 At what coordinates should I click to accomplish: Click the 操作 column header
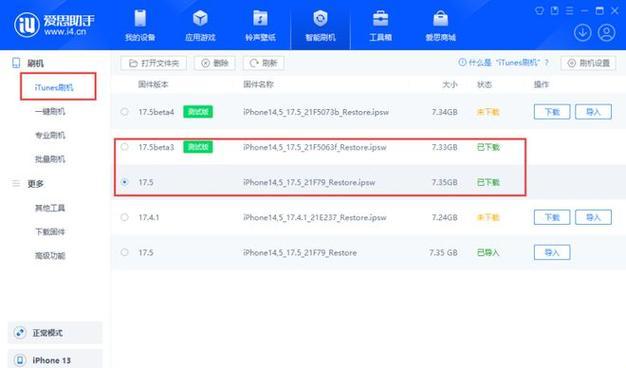pos(541,85)
